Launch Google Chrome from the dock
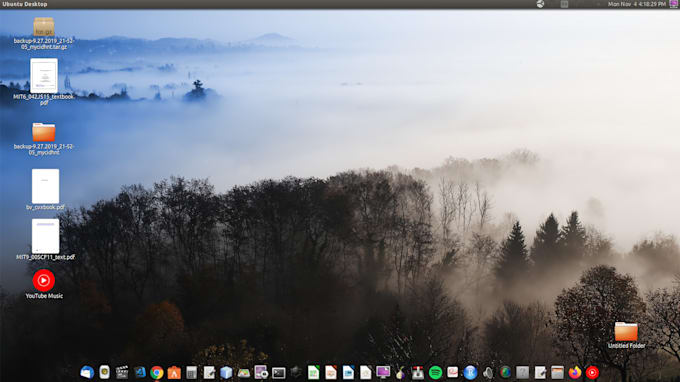 [x=157, y=372]
